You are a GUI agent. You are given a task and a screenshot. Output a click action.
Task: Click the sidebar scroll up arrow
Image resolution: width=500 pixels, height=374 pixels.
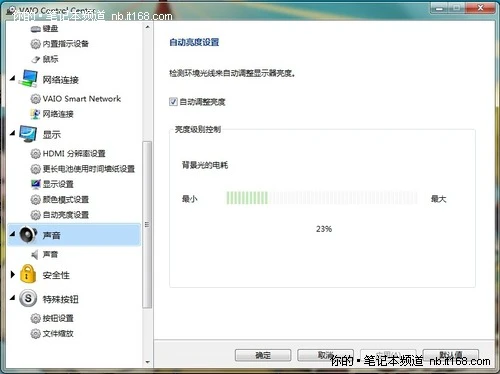147,27
